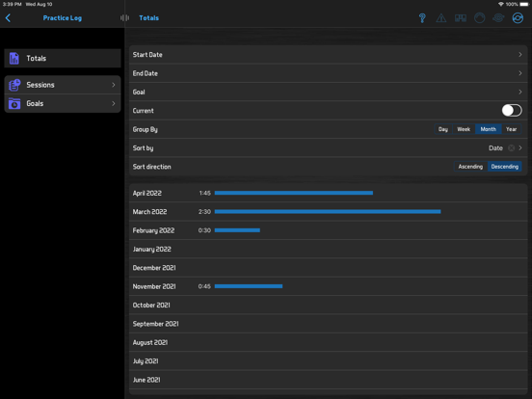
Task: Select the July 2021 row
Action: click(328, 361)
